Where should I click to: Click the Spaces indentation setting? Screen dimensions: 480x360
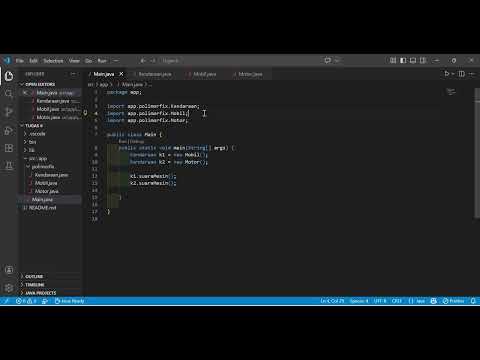point(359,301)
